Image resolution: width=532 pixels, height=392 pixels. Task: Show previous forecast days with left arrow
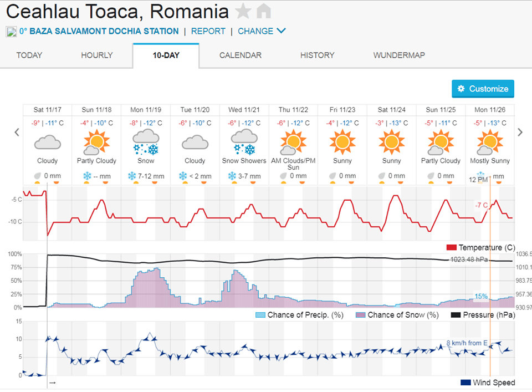click(x=17, y=132)
